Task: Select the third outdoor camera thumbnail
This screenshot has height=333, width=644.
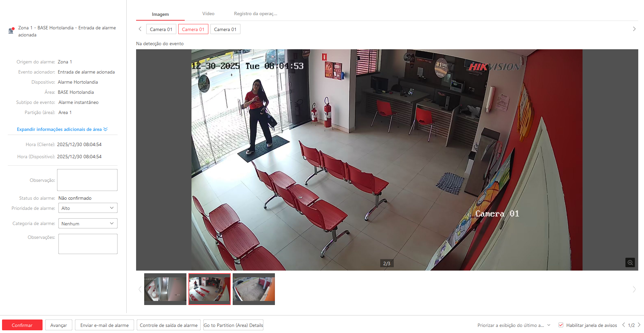Action: (254, 289)
